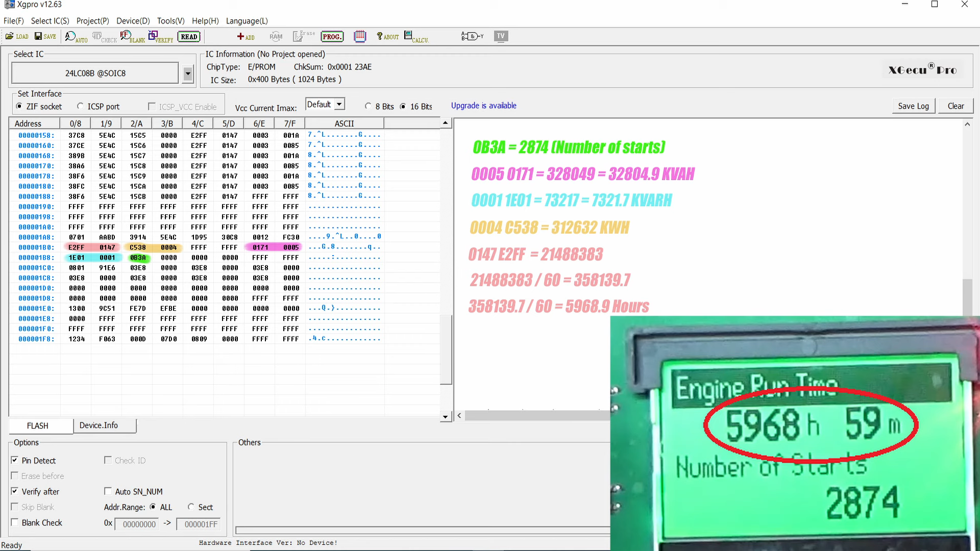Switch to the Device.Info tab
This screenshot has height=551, width=980.
[99, 425]
